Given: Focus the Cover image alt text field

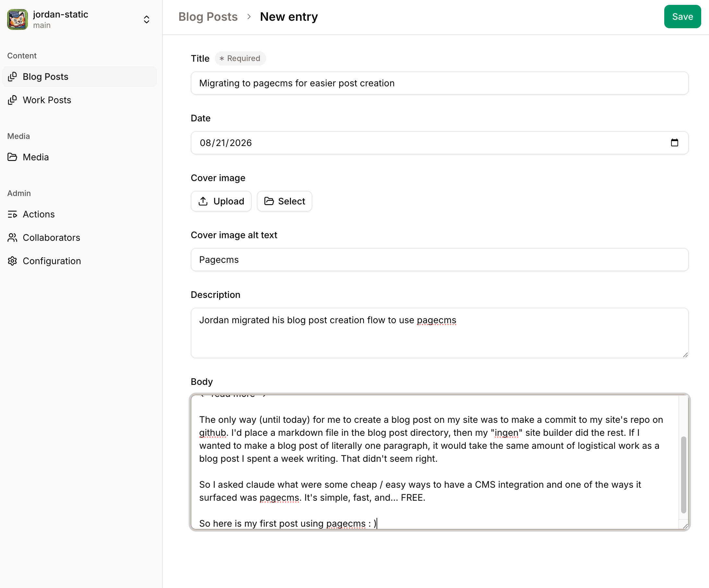Looking at the screenshot, I should (439, 260).
